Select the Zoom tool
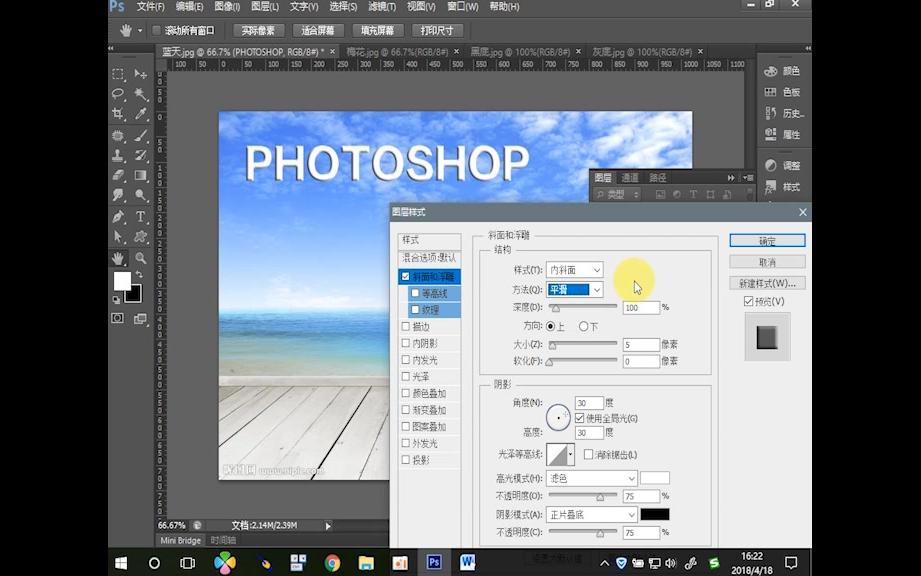Image resolution: width=921 pixels, height=576 pixels. click(x=143, y=259)
